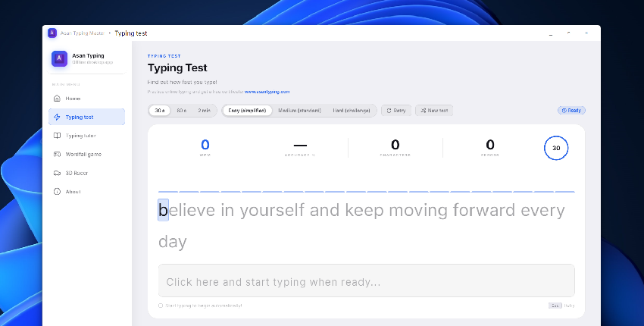Click the WPM value 0
The height and width of the screenshot is (326, 644).
click(205, 145)
